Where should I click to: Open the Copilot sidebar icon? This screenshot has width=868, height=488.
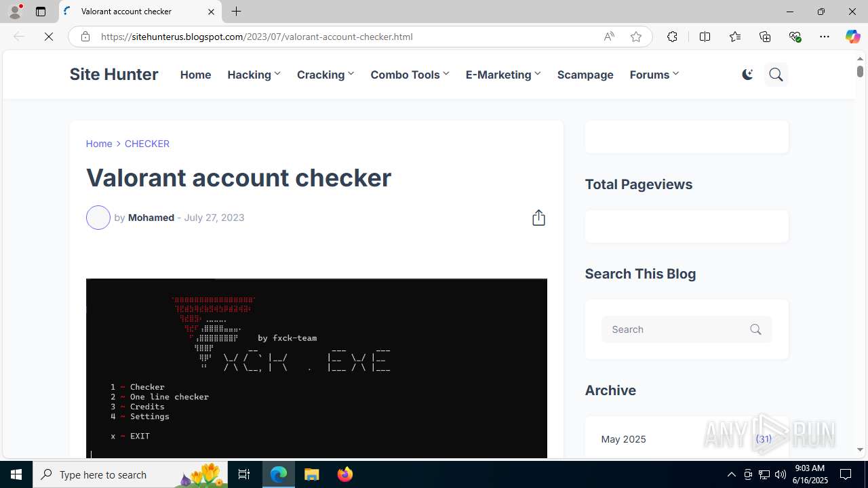click(852, 37)
